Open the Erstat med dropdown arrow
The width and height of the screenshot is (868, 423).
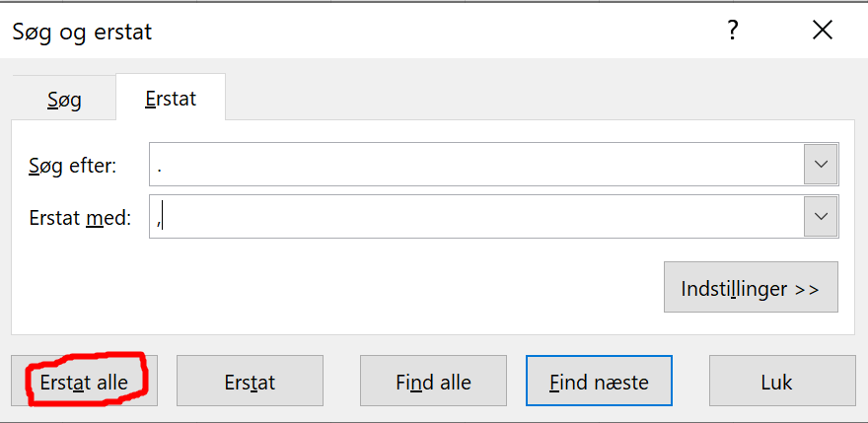coord(821,217)
